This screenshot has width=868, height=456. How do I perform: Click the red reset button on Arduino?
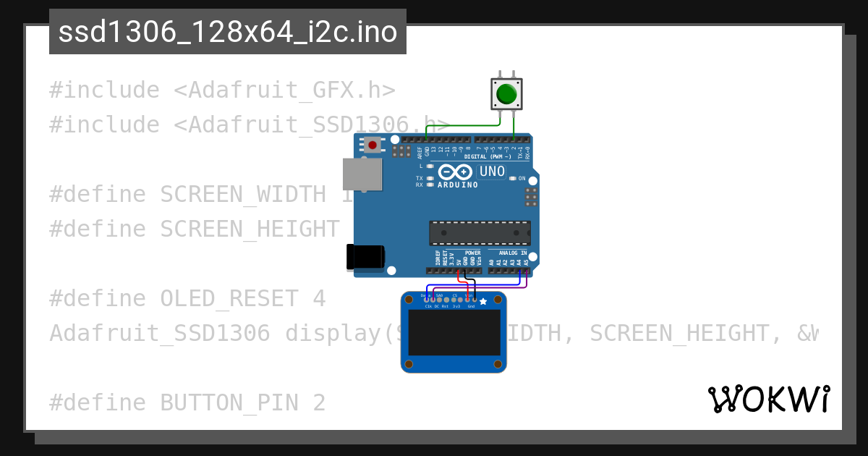click(x=372, y=145)
